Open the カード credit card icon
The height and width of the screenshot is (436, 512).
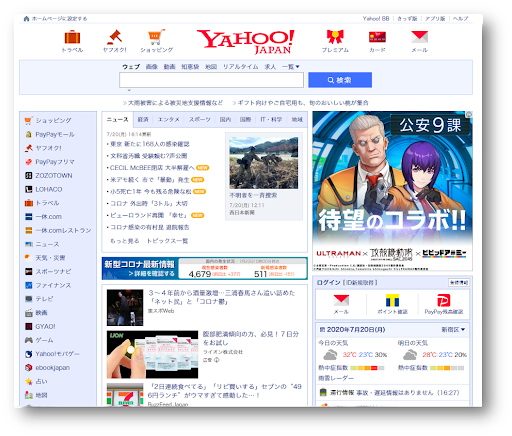point(377,37)
